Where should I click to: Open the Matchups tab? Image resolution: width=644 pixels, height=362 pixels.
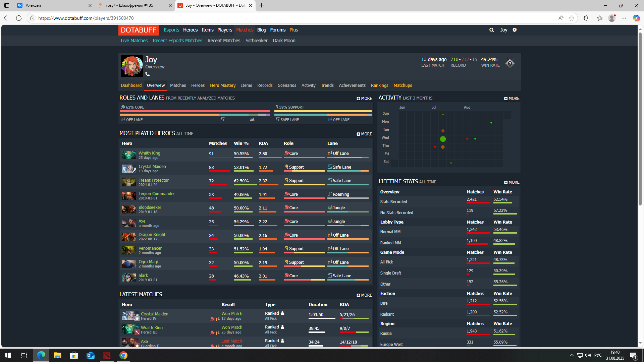point(402,85)
